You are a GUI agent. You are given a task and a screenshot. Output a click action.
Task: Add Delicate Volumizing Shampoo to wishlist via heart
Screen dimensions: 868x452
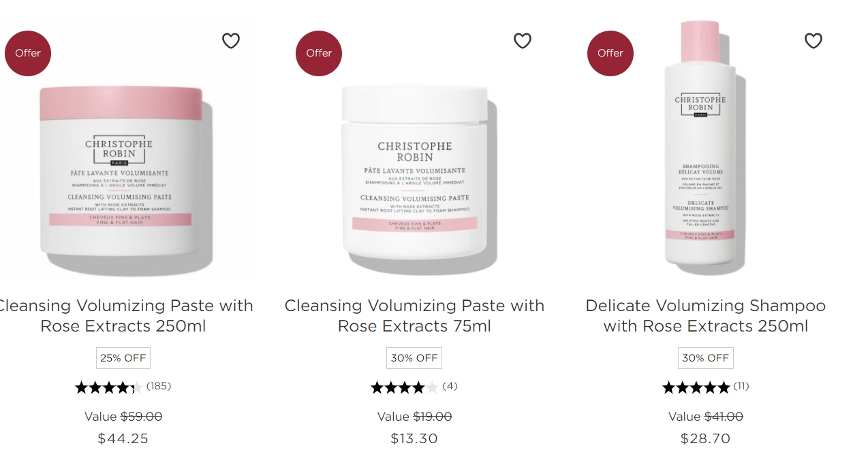(813, 41)
